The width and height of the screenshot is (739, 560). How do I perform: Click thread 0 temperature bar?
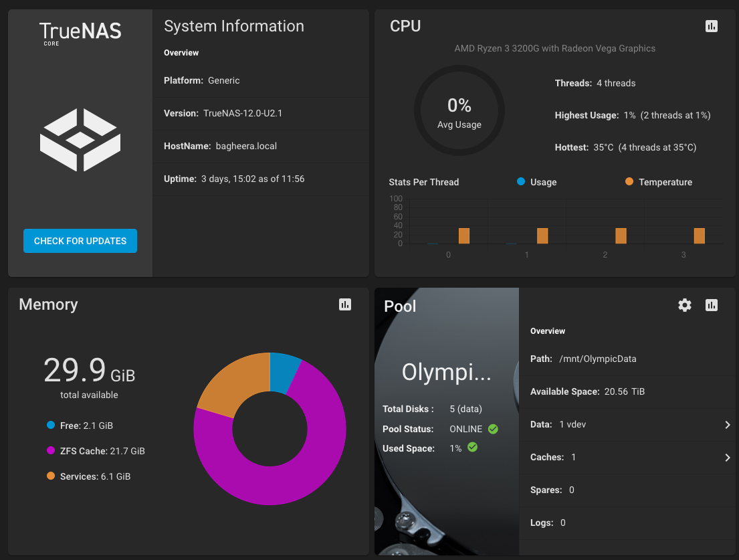pyautogui.click(x=464, y=236)
